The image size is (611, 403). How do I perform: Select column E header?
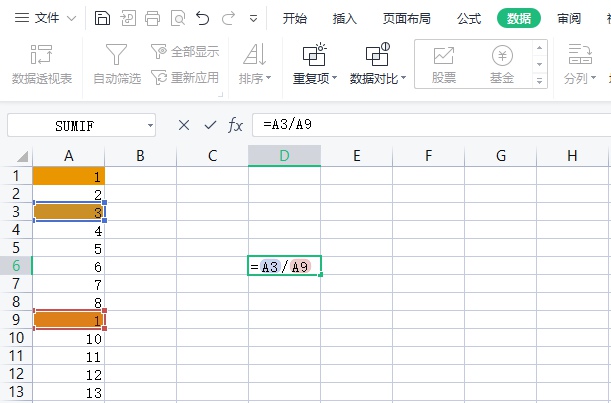click(357, 156)
